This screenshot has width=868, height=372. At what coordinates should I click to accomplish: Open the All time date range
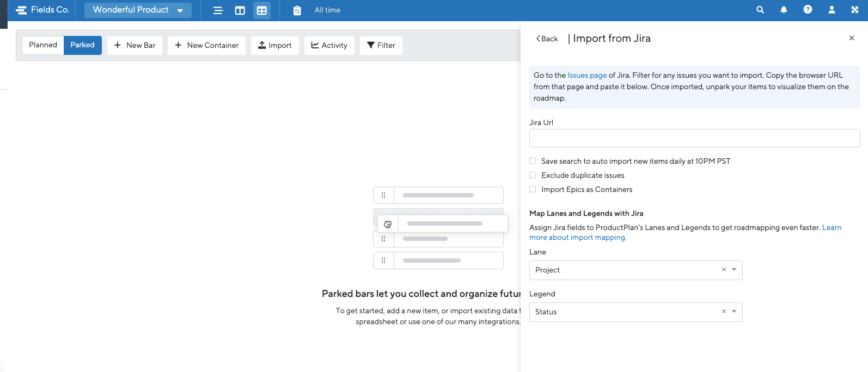pyautogui.click(x=327, y=10)
